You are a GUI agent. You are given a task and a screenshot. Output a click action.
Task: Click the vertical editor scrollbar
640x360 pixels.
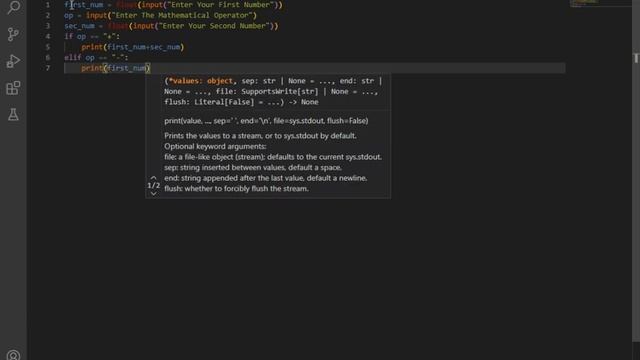tap(636, 171)
